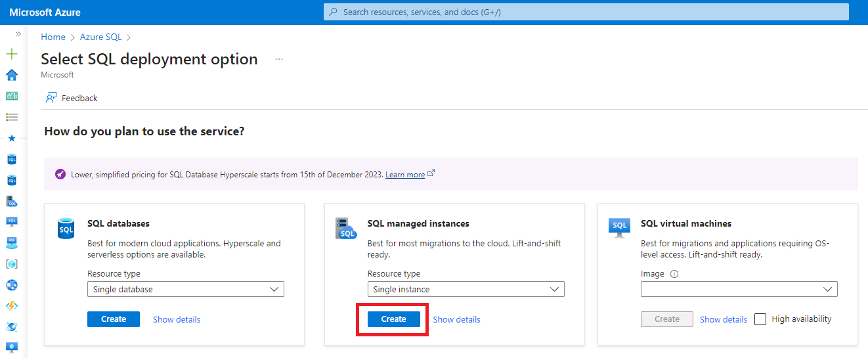Expand the SQL managed instances Resource type dropdown
The image size is (868, 358).
pos(466,289)
